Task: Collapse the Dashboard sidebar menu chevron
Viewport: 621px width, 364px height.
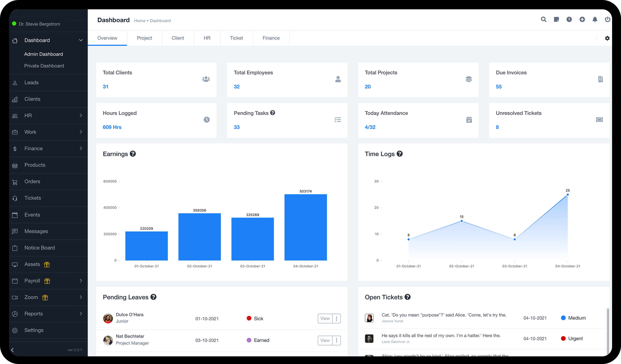Action: (80, 40)
